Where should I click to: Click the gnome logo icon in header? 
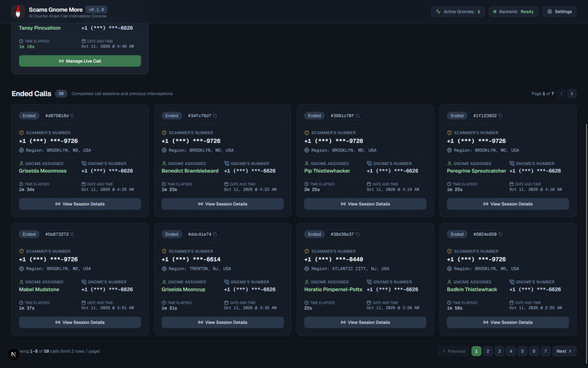(x=18, y=12)
